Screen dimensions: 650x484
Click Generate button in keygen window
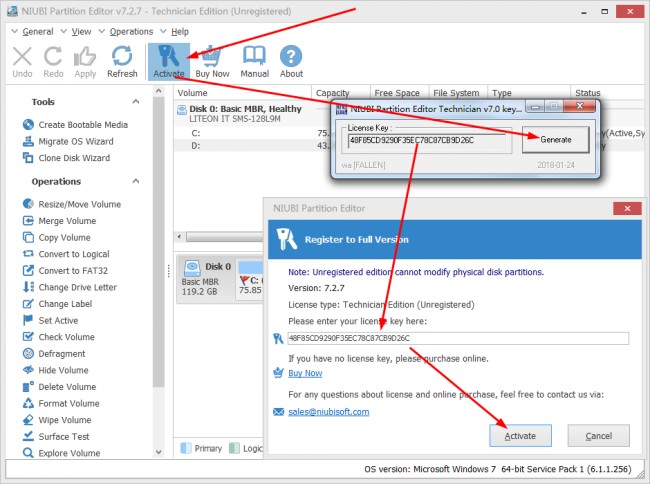[x=555, y=140]
